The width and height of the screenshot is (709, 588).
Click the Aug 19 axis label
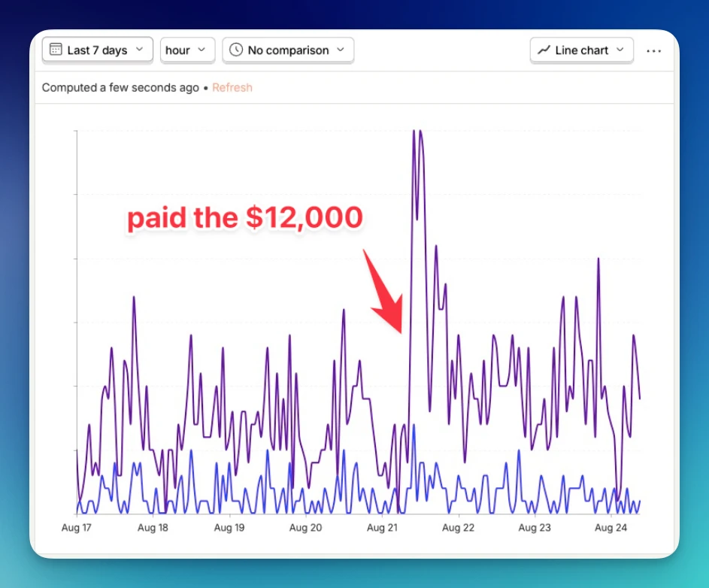point(229,527)
